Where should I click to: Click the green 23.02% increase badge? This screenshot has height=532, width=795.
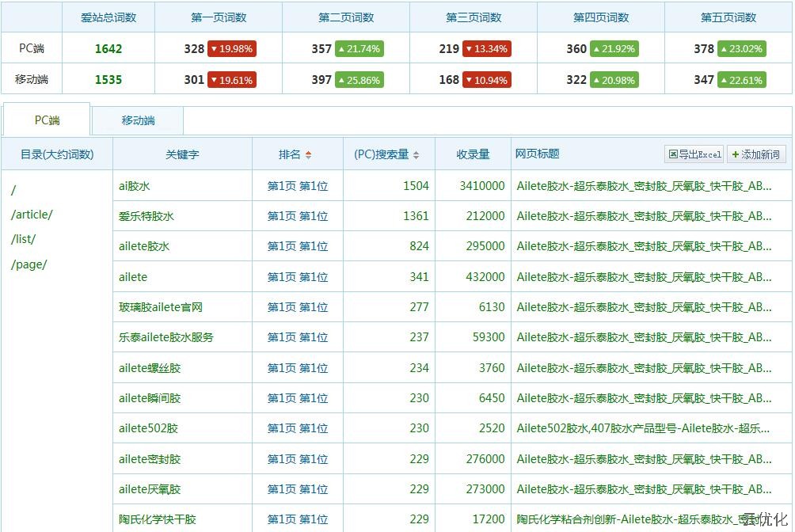point(741,49)
